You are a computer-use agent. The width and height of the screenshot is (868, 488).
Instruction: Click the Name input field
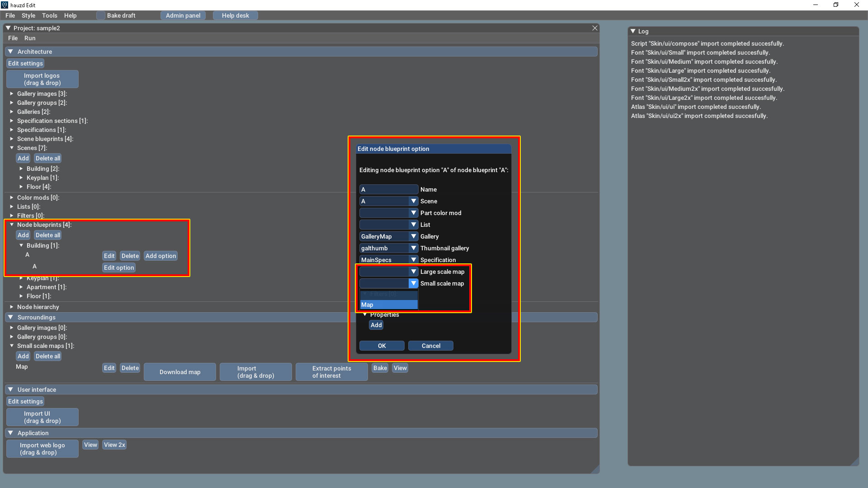coord(388,189)
